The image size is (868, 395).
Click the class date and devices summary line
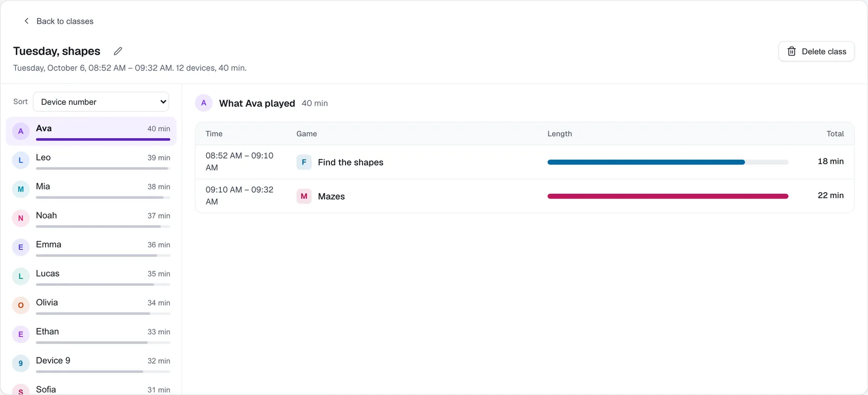click(130, 68)
